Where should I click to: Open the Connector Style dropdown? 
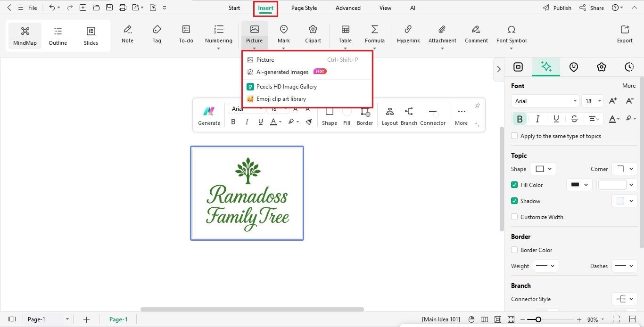tap(625, 299)
